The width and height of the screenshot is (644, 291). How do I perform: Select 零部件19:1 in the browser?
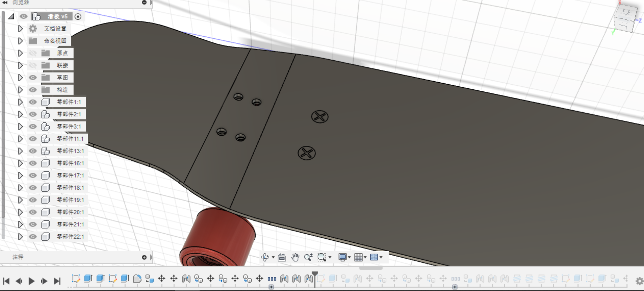pos(70,200)
